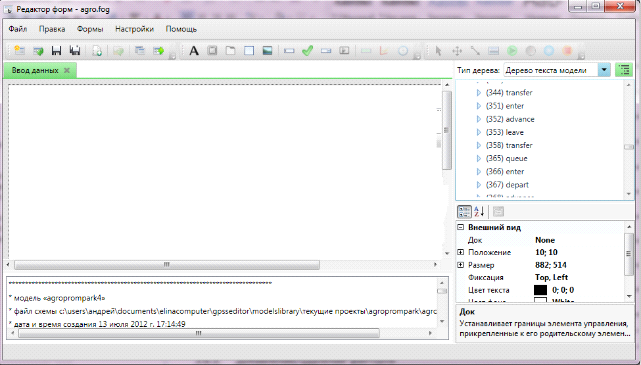Click the first toolbar's overflow options arrow

pos(173,56)
